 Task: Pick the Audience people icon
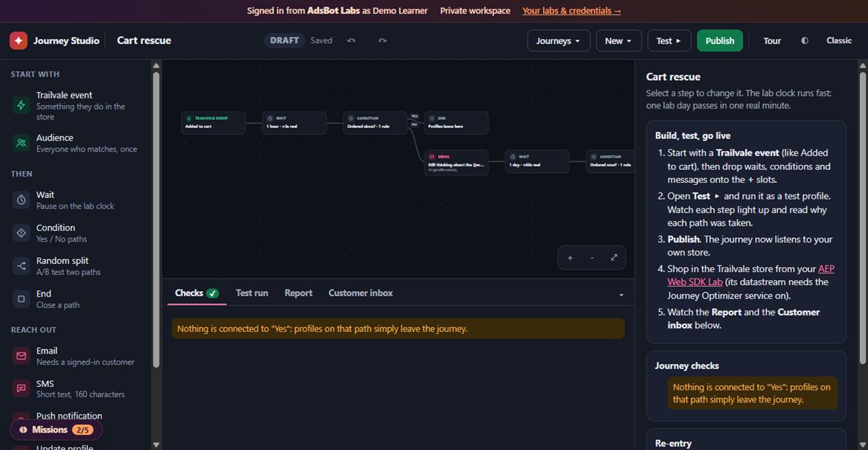point(22,143)
